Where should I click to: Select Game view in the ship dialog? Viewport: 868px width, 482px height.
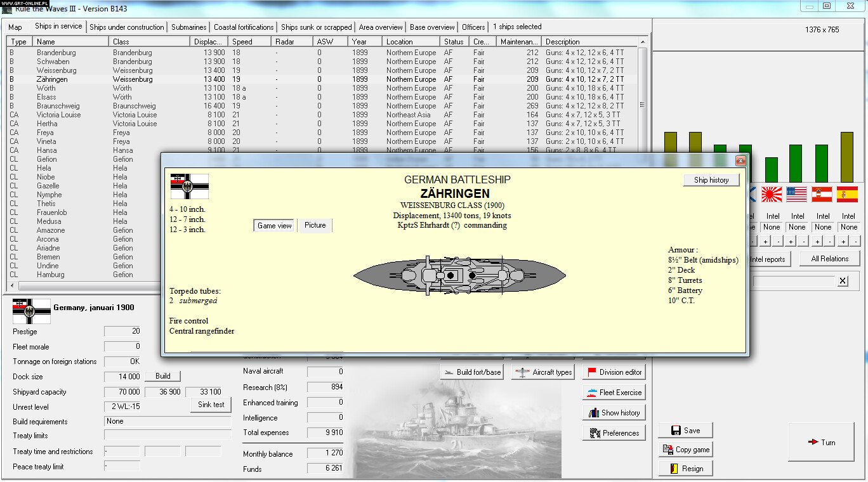point(273,225)
